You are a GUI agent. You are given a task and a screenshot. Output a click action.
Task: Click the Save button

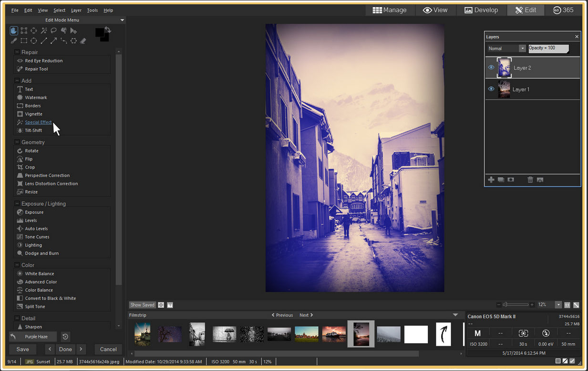coord(22,349)
